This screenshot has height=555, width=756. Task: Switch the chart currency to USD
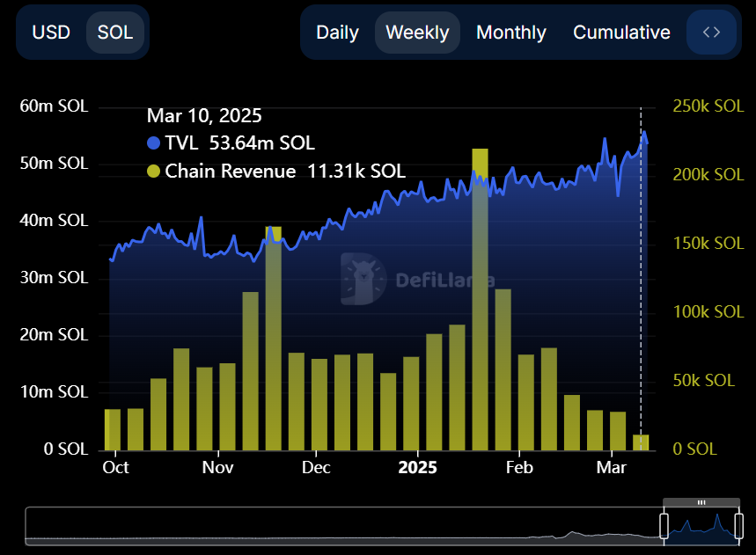click(x=51, y=33)
